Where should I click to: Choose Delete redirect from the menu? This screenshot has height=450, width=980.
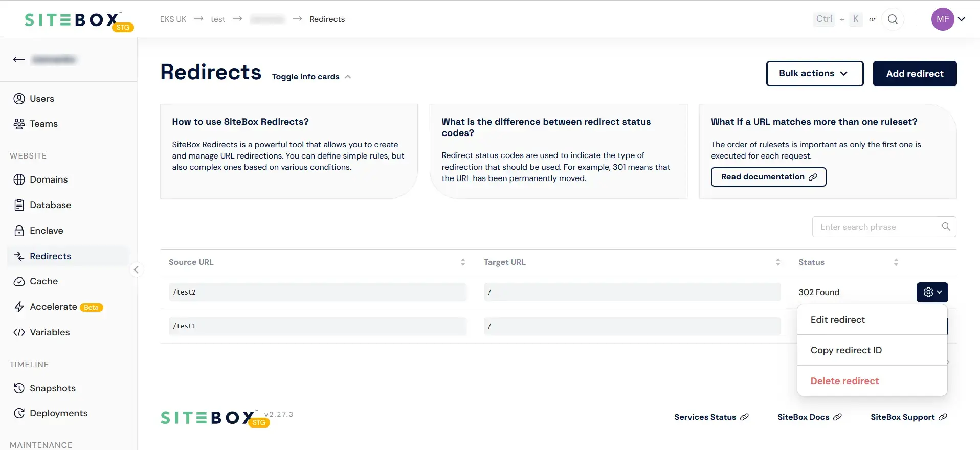(x=872, y=381)
